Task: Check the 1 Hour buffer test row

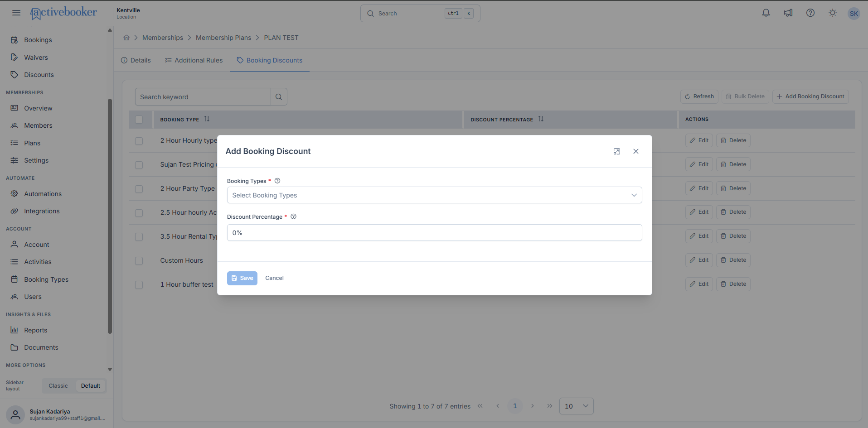Action: coord(139,285)
